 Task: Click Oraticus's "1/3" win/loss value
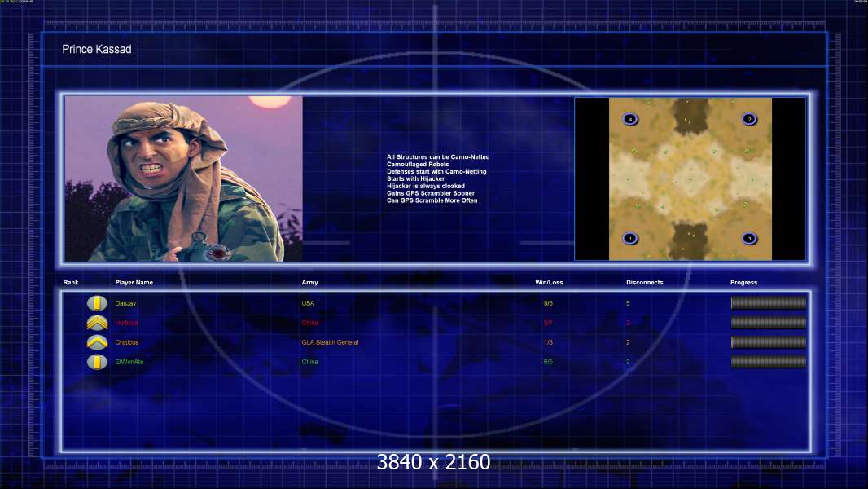[x=548, y=342]
